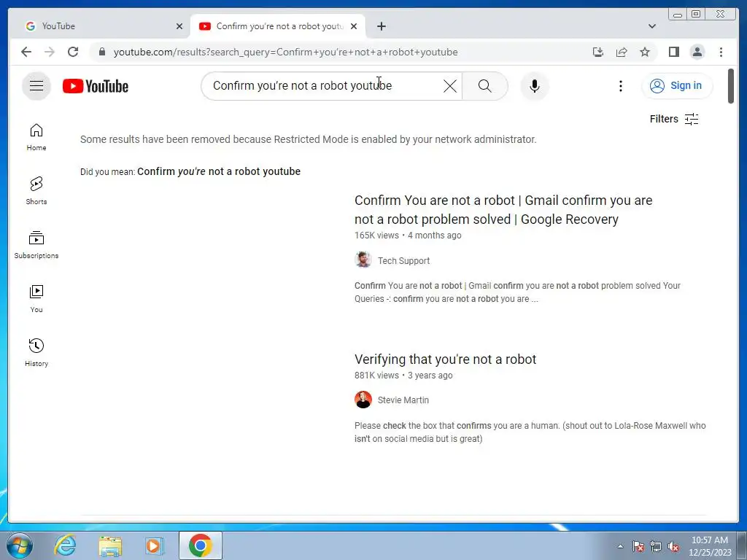Open History in sidebar
This screenshot has height=560, width=747.
click(36, 352)
